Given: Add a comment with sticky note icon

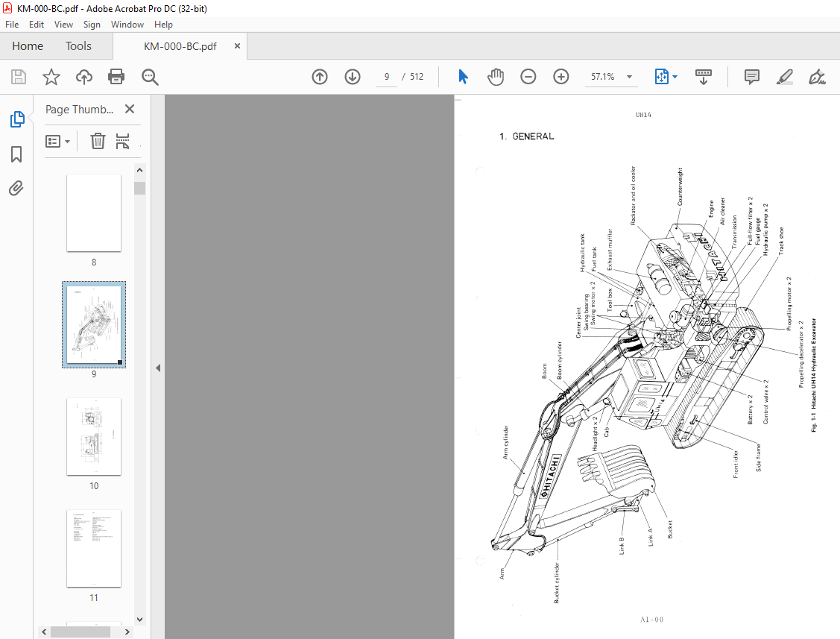Looking at the screenshot, I should coord(751,77).
